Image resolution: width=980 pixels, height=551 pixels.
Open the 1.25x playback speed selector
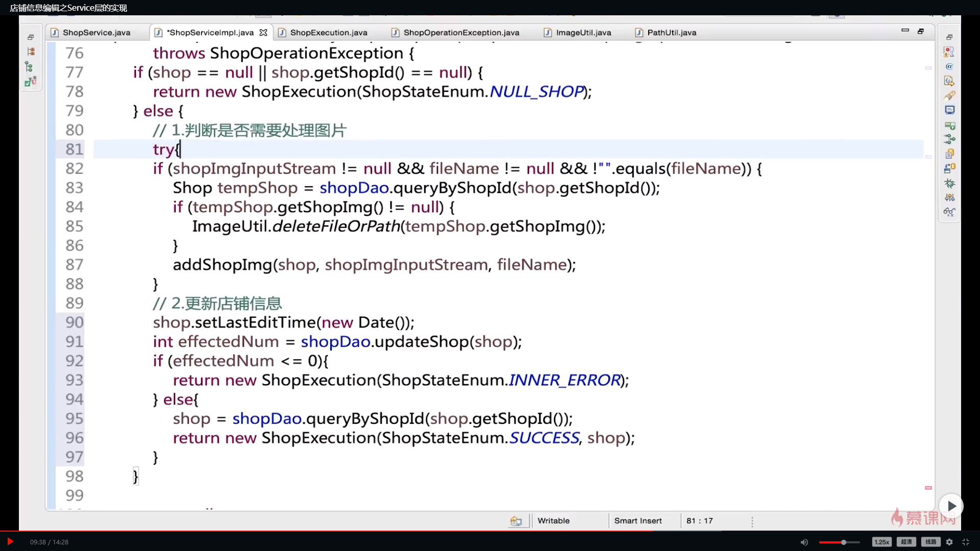point(881,542)
